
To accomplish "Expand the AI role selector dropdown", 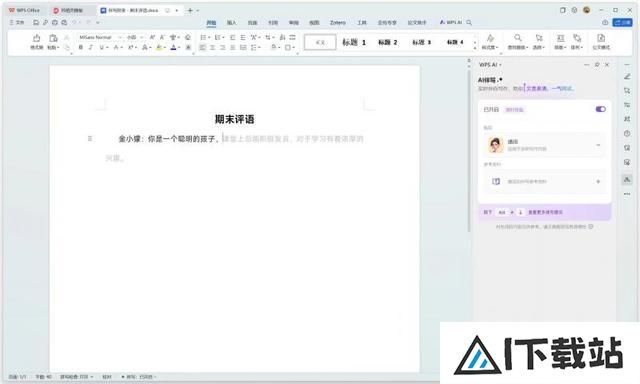I will pyautogui.click(x=598, y=145).
